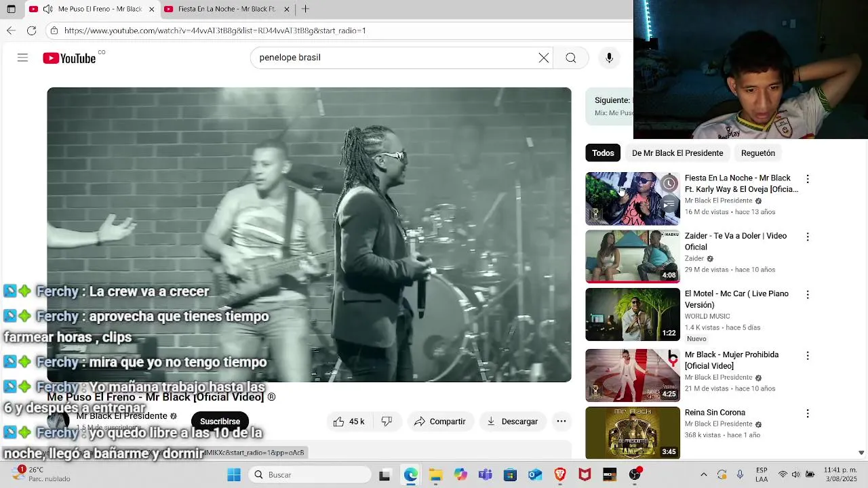Open Microsoft Teams from the taskbar
Image resolution: width=868 pixels, height=488 pixels.
(x=485, y=475)
